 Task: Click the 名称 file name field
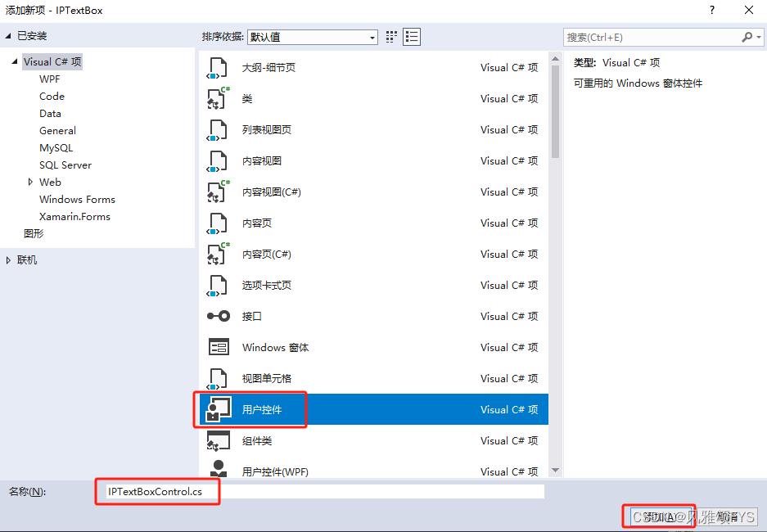(x=325, y=491)
